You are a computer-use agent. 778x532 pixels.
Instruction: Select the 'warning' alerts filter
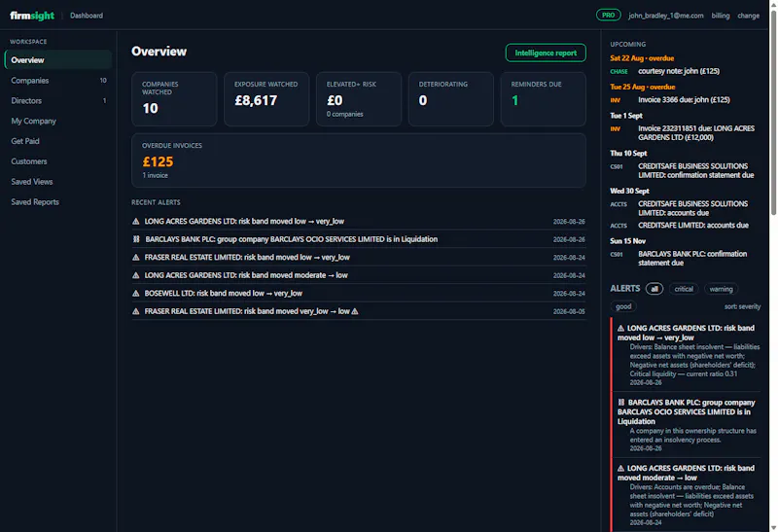tap(721, 289)
